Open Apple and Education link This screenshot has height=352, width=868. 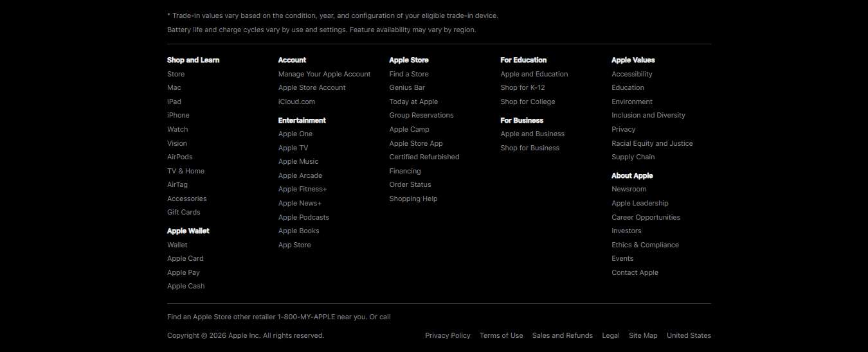tap(534, 74)
